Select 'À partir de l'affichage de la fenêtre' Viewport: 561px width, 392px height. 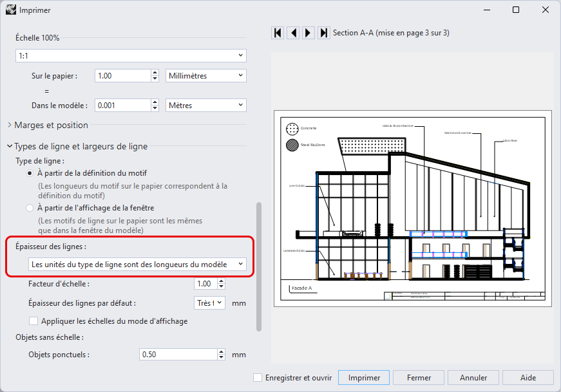30,208
